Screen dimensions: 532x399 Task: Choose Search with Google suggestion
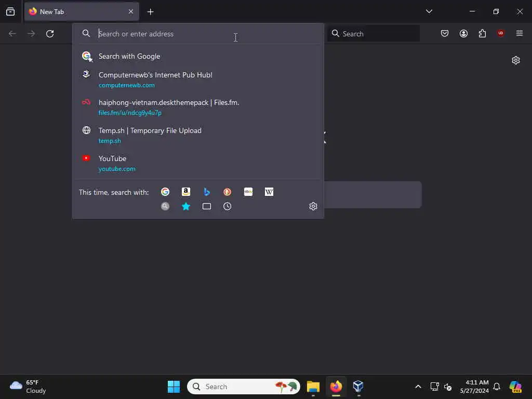tap(198, 56)
